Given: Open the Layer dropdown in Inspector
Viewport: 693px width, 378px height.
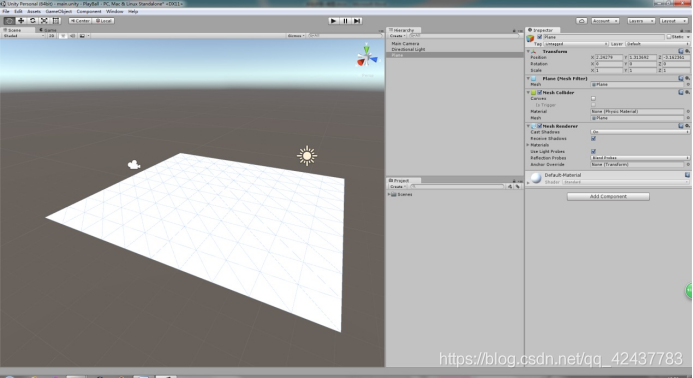Looking at the screenshot, I should [x=658, y=44].
